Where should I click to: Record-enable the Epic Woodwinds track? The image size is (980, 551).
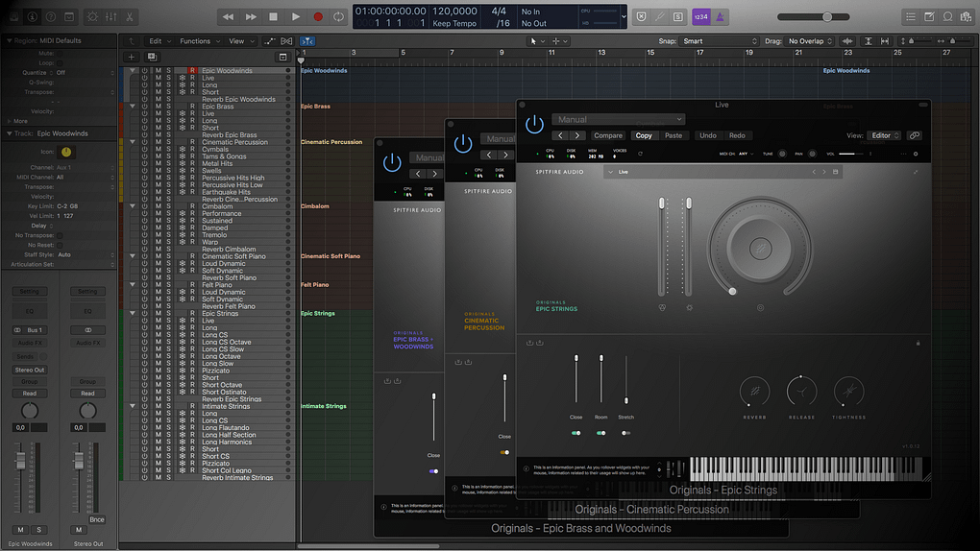[x=192, y=71]
